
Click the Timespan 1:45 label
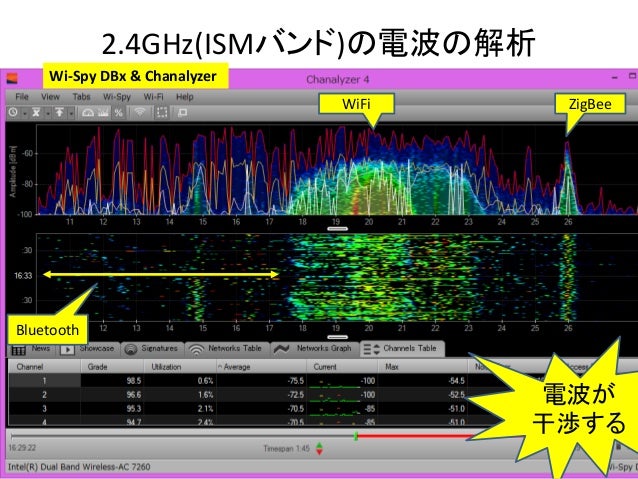point(286,448)
